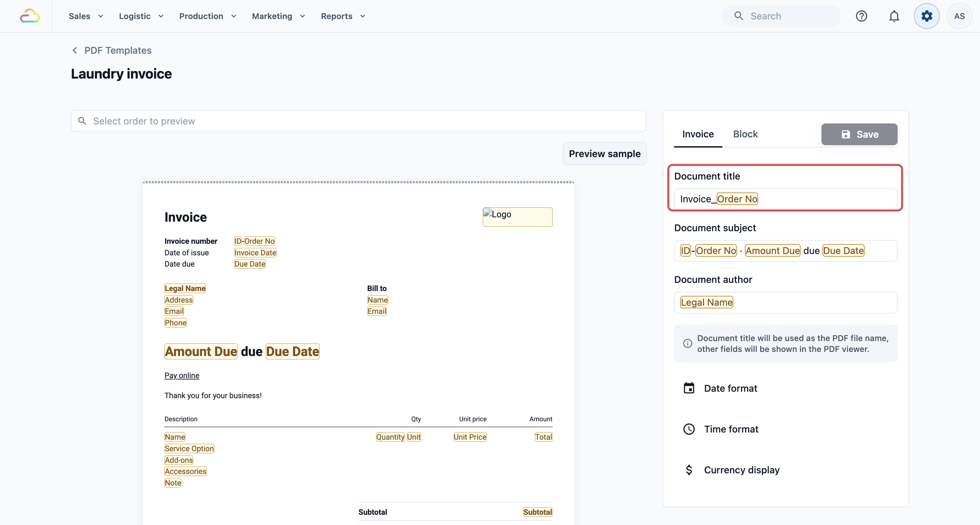980x525 pixels.
Task: Open the help question mark icon
Action: coord(861,16)
